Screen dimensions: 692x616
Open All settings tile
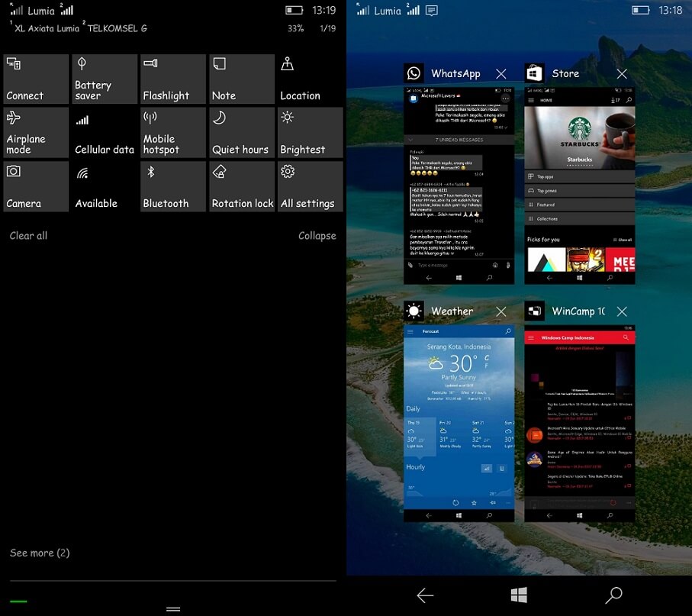[311, 187]
